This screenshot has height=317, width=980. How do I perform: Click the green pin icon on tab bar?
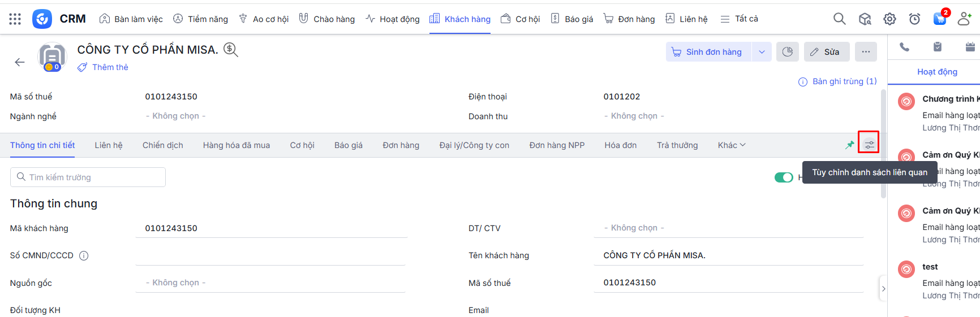[x=849, y=145]
